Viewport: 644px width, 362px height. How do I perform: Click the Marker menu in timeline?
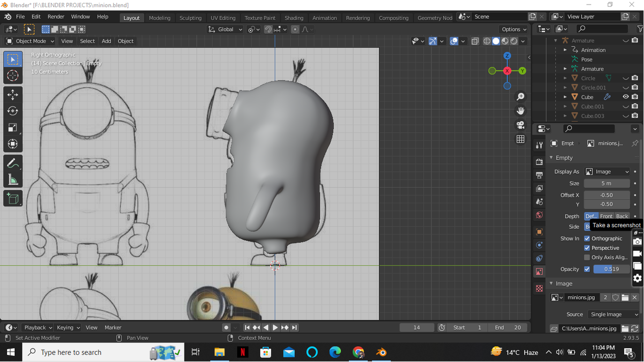click(x=113, y=327)
